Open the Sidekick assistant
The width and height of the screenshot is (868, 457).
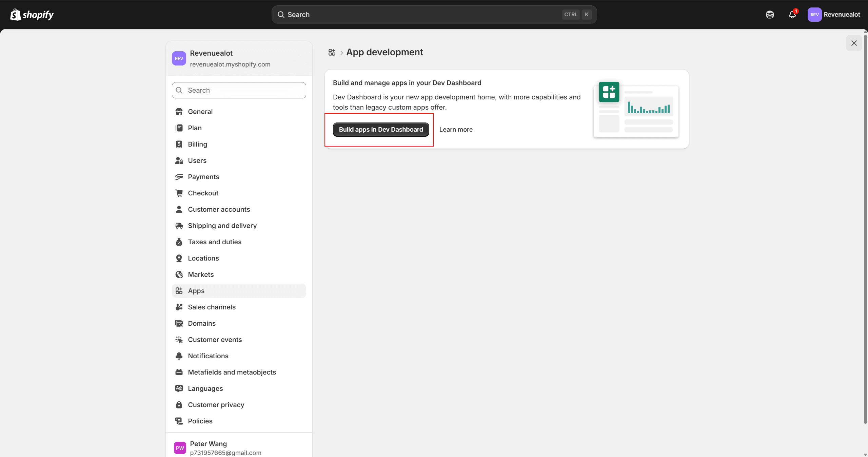pos(770,15)
